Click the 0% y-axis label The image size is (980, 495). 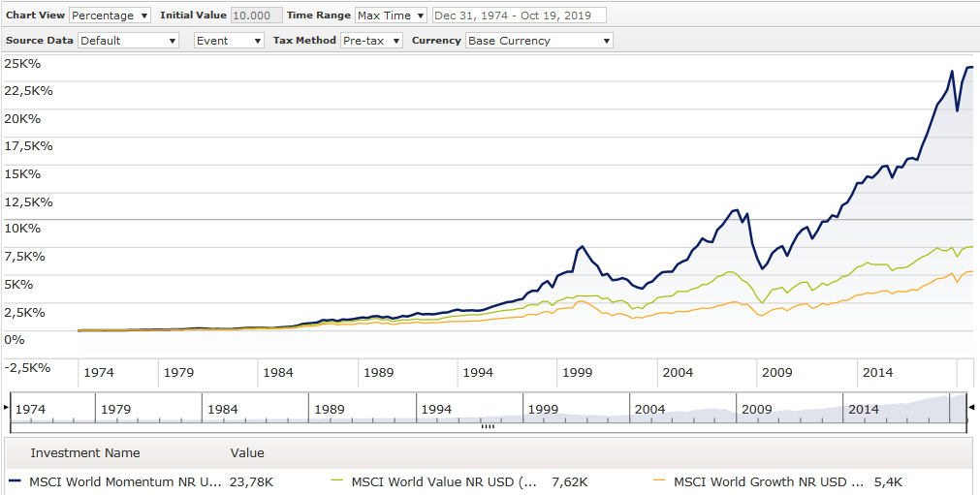(15, 340)
